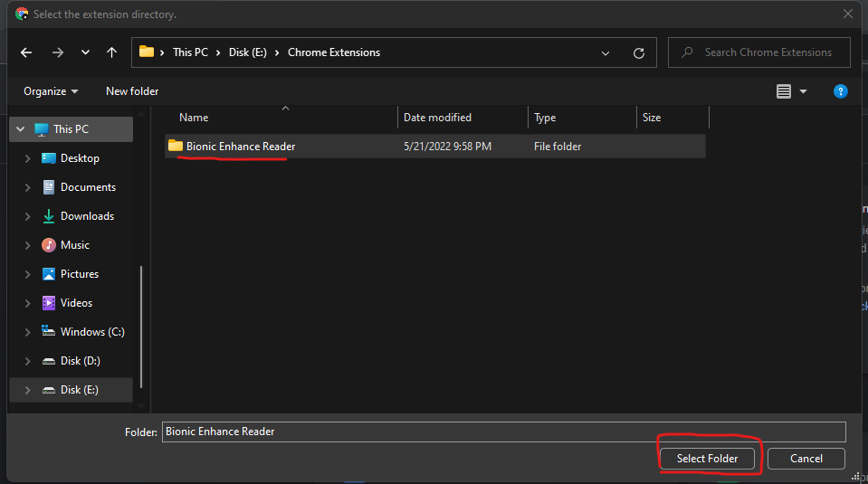Click the Search Chrome Extensions box
The height and width of the screenshot is (484, 868).
coord(769,52)
